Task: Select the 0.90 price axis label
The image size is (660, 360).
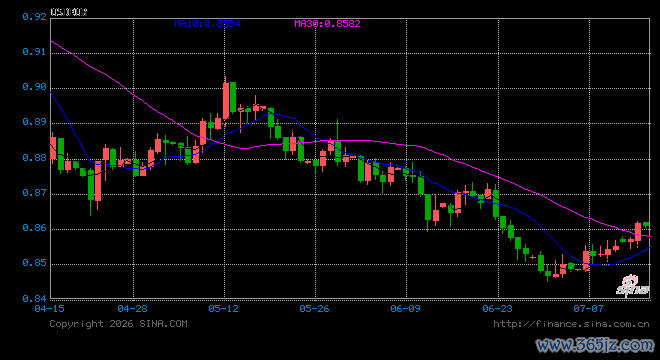Action: 35,86
